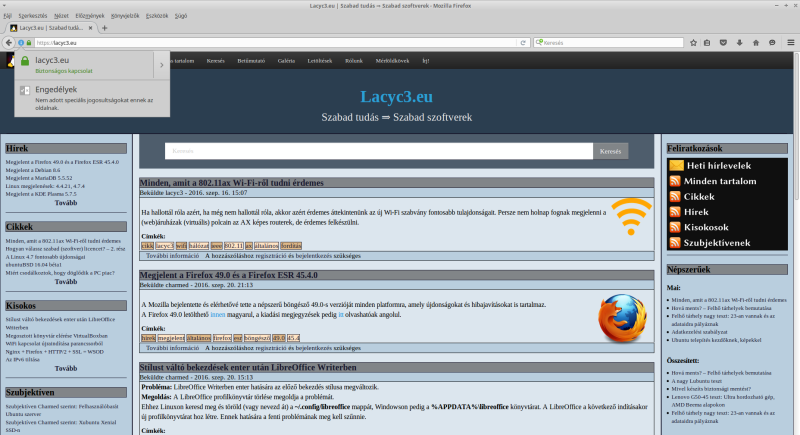800x435 pixels.
Task: Open the Hello chat smiley icon
Action: click(x=772, y=43)
